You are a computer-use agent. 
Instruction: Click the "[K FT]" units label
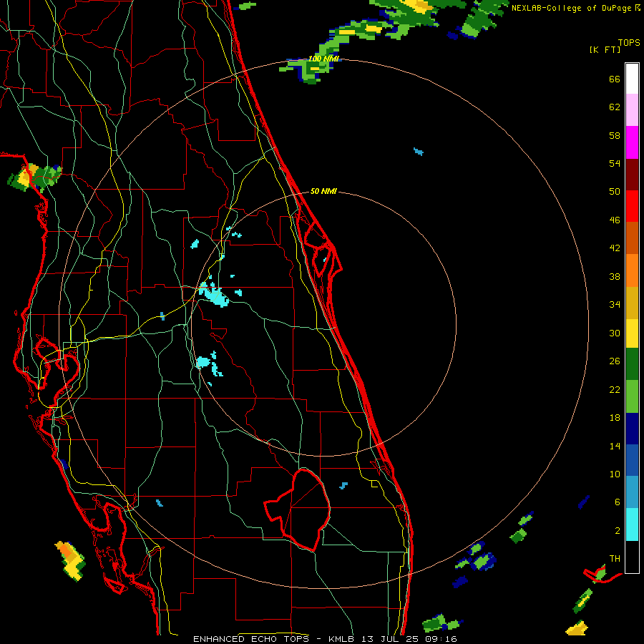click(605, 50)
